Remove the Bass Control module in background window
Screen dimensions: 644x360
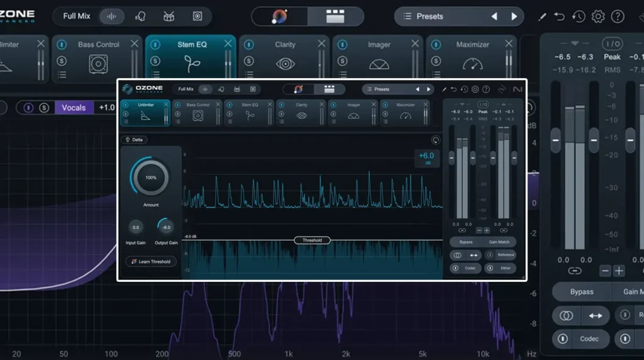135,43
